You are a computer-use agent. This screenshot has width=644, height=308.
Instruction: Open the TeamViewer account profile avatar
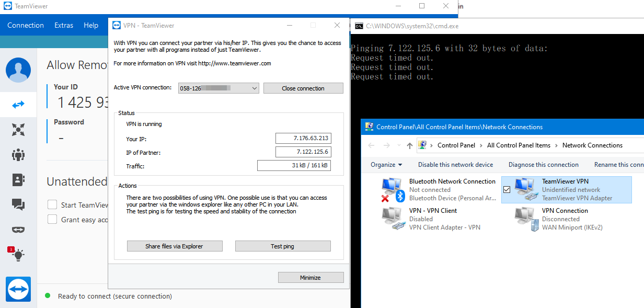(18, 70)
